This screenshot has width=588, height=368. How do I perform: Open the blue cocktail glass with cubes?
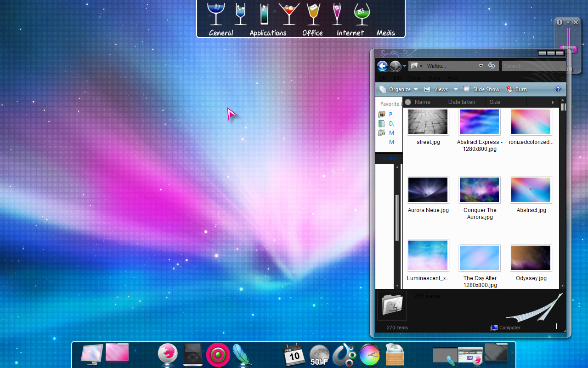pos(241,14)
